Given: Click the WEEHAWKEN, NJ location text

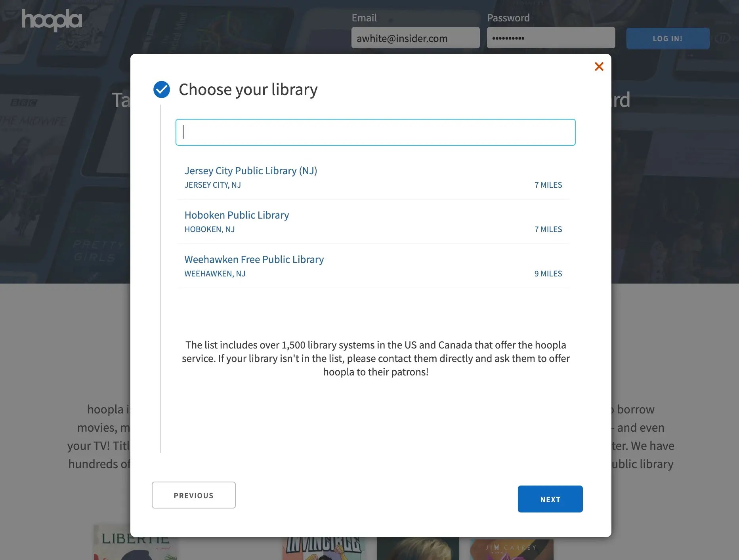Looking at the screenshot, I should (215, 274).
